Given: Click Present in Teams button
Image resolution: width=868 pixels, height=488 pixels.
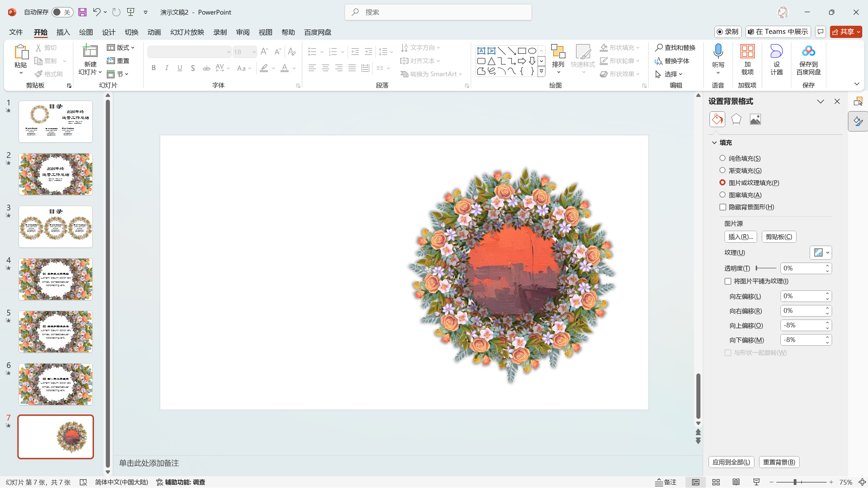Looking at the screenshot, I should [778, 32].
